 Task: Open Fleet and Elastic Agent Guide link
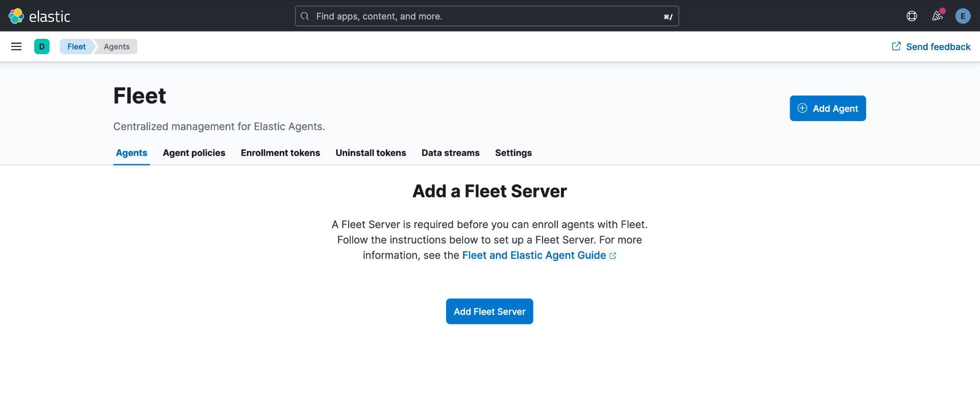[x=534, y=255]
